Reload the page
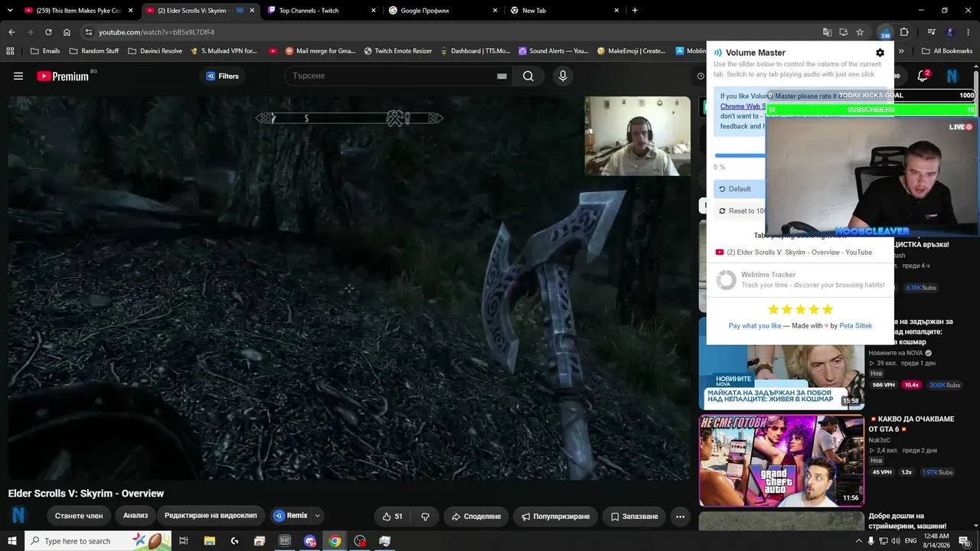The image size is (980, 551). point(48,32)
